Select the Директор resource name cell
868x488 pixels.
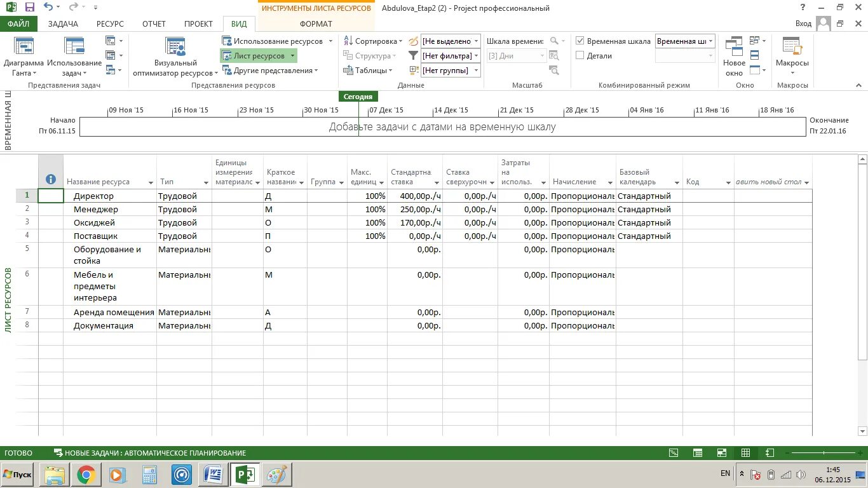[x=110, y=196]
